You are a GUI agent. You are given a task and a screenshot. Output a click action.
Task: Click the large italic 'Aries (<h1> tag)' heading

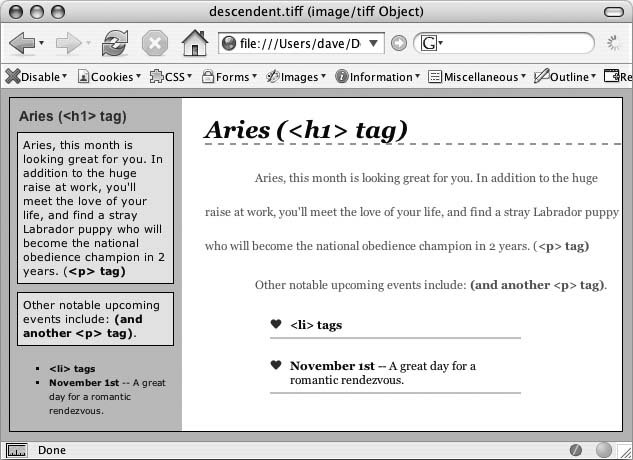(x=306, y=130)
